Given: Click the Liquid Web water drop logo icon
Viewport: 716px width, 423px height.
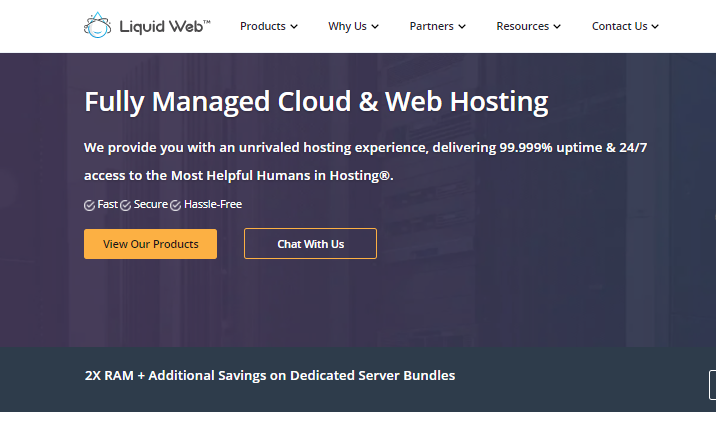Looking at the screenshot, I should pos(97,25).
